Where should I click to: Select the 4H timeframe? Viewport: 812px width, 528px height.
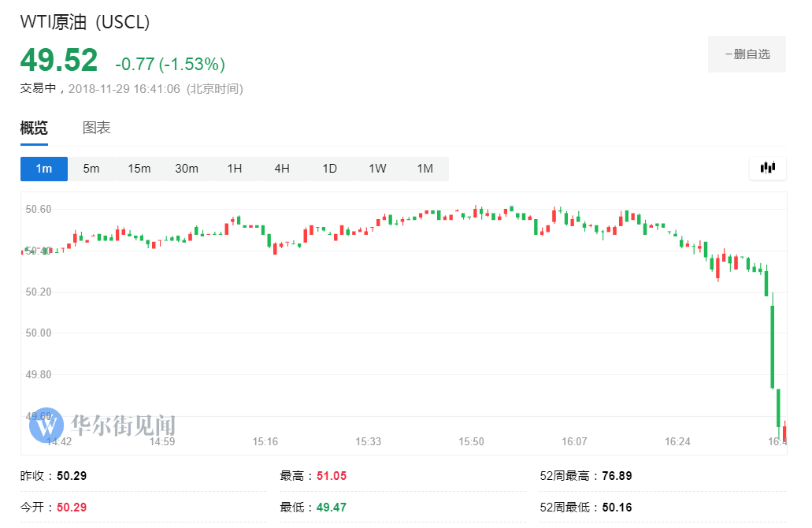282,168
